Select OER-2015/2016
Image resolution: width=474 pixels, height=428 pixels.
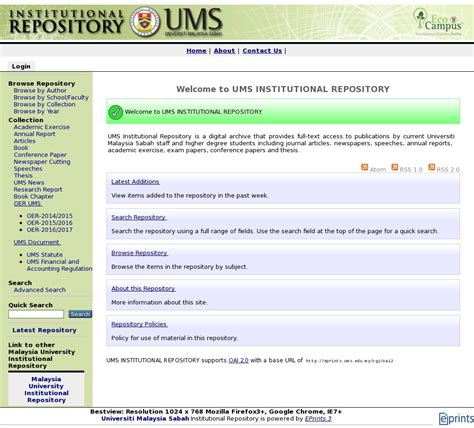(49, 223)
